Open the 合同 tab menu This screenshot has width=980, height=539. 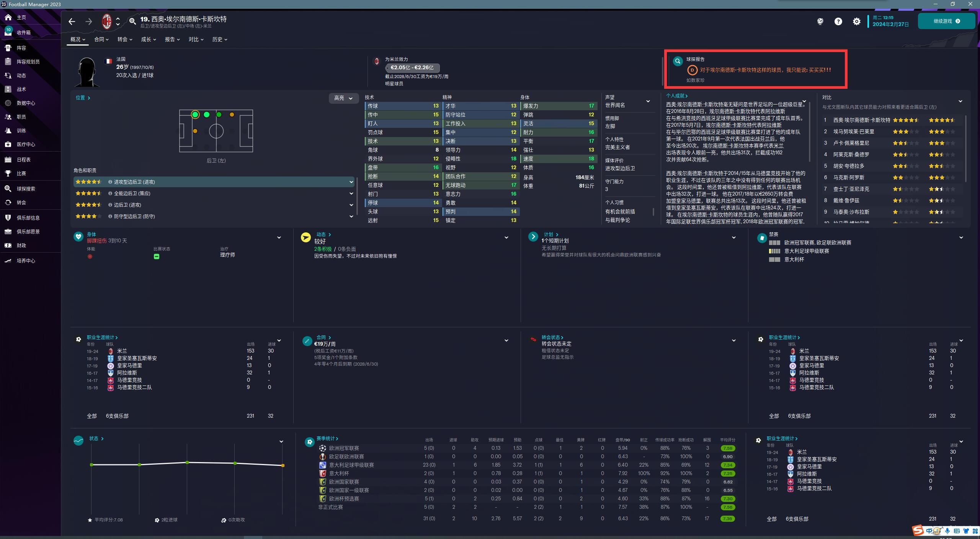click(101, 39)
